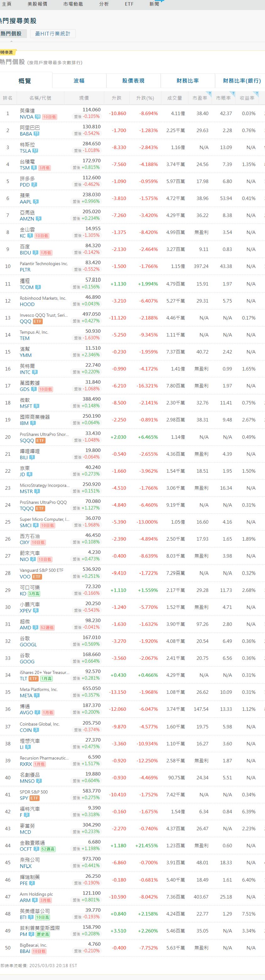Click the 10日低 tag next to SMCI

pos(47,525)
